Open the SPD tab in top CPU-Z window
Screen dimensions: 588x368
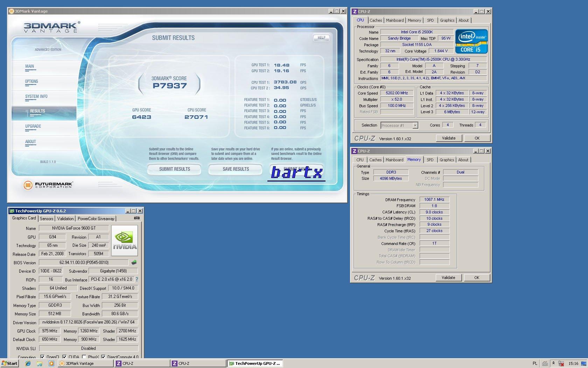pyautogui.click(x=430, y=20)
